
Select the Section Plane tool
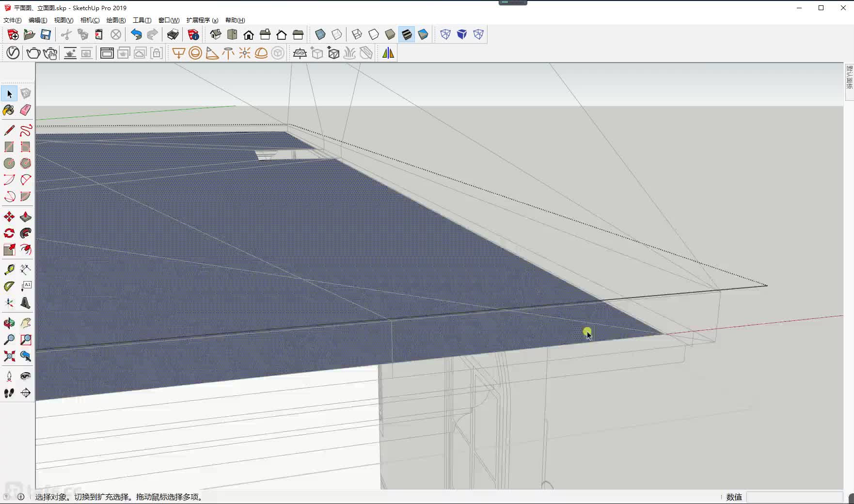point(26,393)
